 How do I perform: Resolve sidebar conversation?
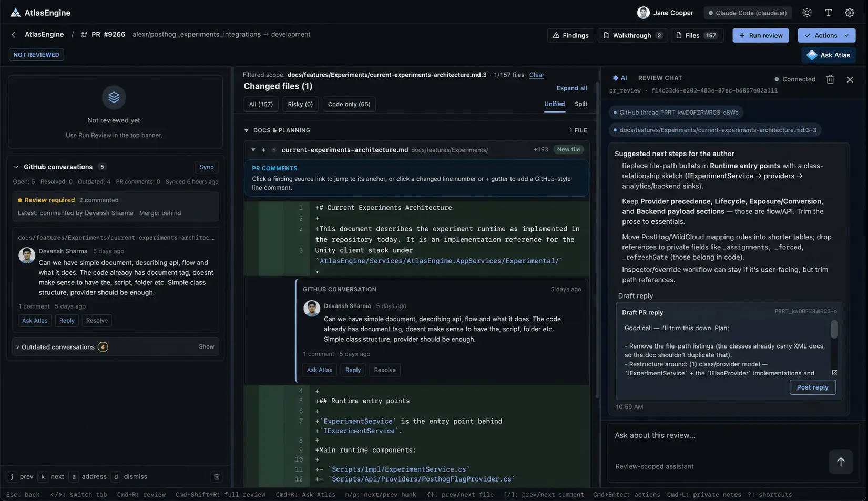click(97, 321)
